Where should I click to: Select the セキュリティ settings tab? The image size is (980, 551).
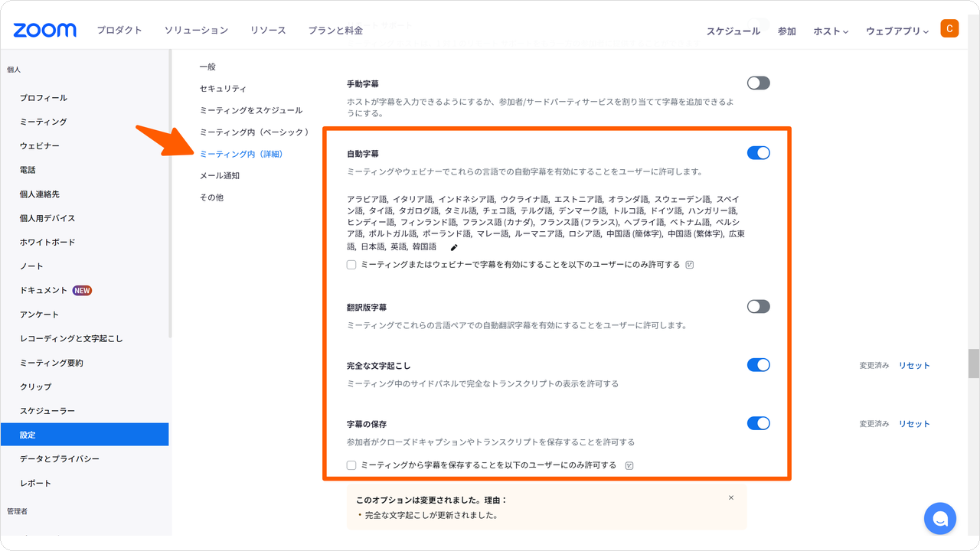point(223,89)
